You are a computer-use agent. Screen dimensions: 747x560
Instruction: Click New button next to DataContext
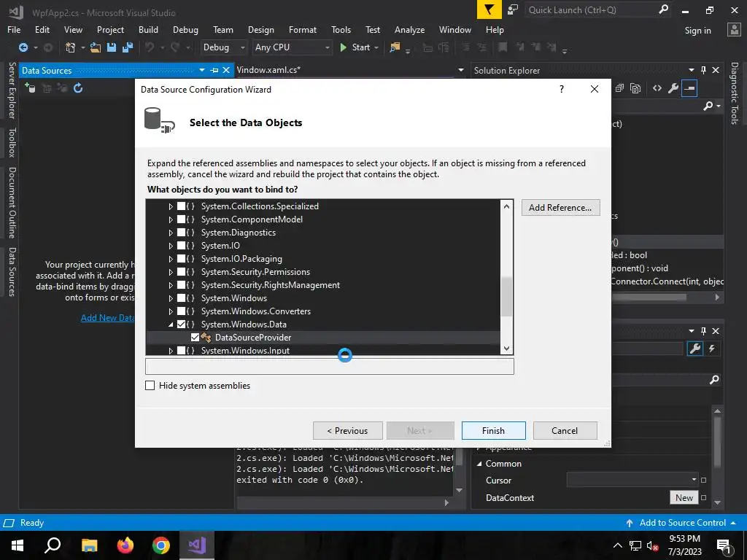tap(684, 497)
